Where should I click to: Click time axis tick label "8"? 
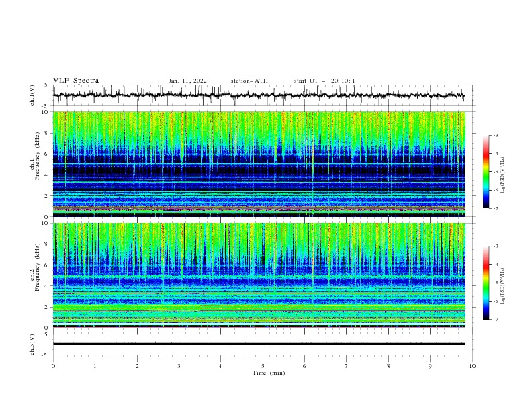pos(388,366)
